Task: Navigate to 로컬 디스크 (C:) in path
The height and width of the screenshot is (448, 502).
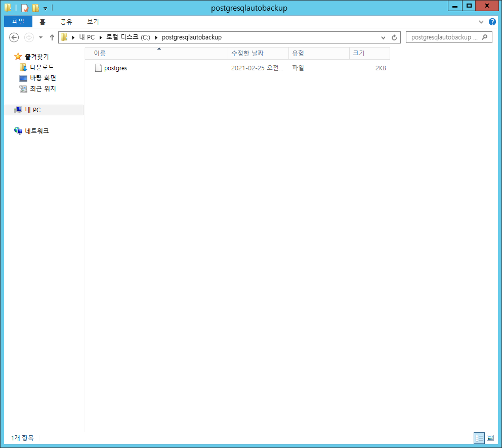Action: 128,37
